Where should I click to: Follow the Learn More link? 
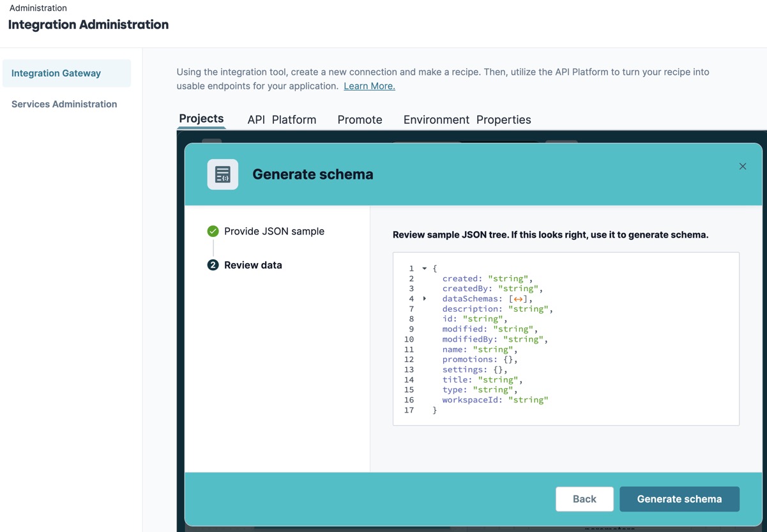369,86
